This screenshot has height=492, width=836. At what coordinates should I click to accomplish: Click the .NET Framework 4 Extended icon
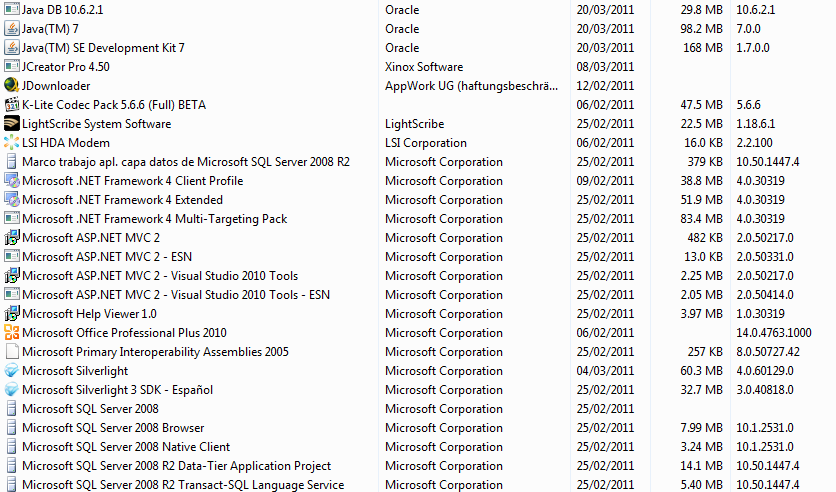click(x=11, y=199)
